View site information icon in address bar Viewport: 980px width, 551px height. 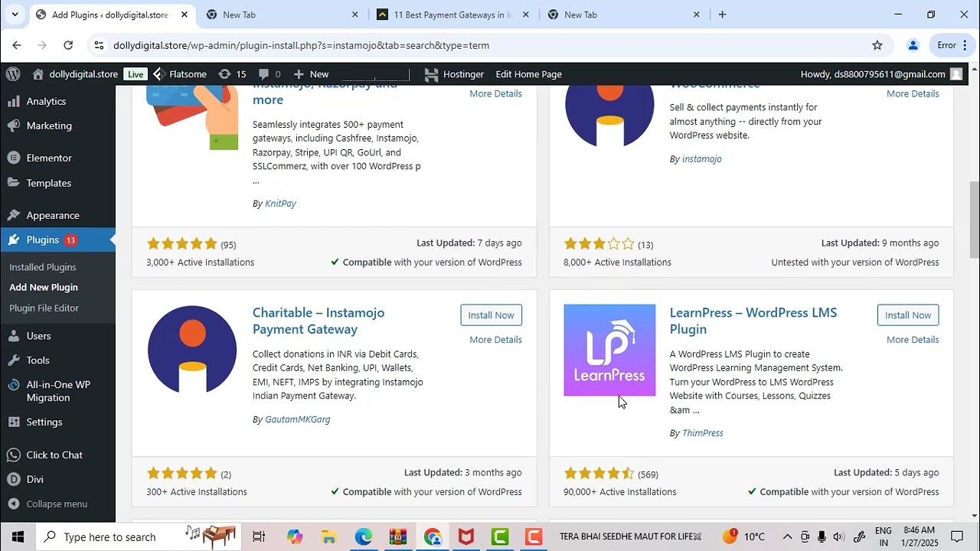point(99,45)
